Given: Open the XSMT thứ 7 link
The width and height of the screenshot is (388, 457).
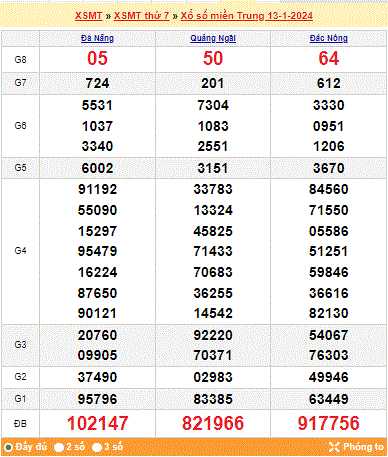Looking at the screenshot, I should pyautogui.click(x=142, y=16).
